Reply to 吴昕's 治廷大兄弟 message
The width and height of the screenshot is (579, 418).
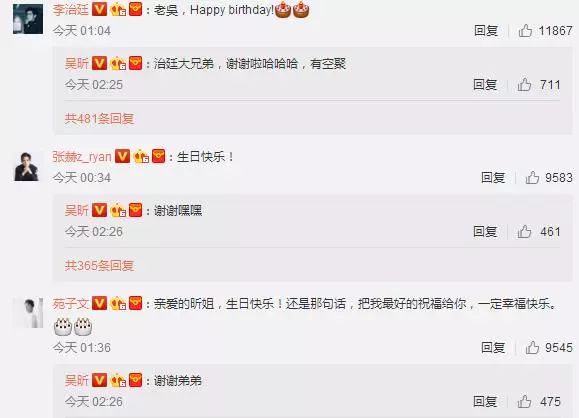tap(485, 85)
